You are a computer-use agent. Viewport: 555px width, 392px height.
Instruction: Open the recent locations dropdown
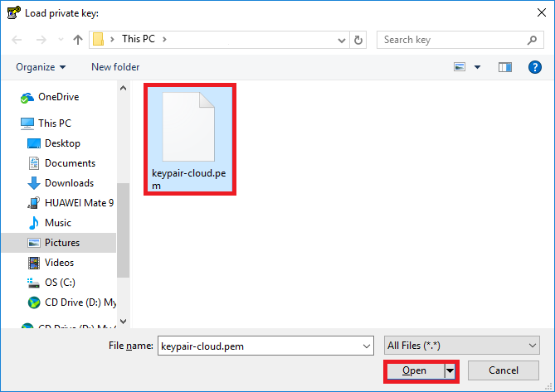61,40
